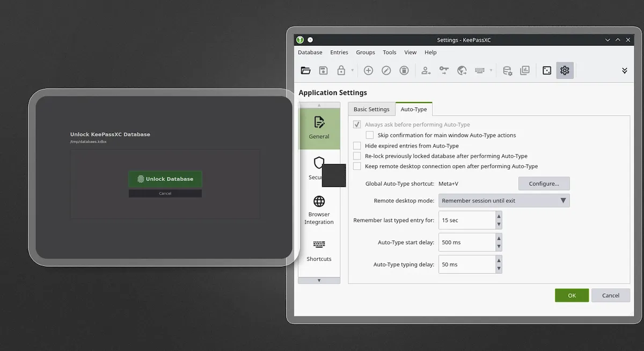
Task: Click the Unlock KeePassXC Database title text
Action: click(110, 134)
